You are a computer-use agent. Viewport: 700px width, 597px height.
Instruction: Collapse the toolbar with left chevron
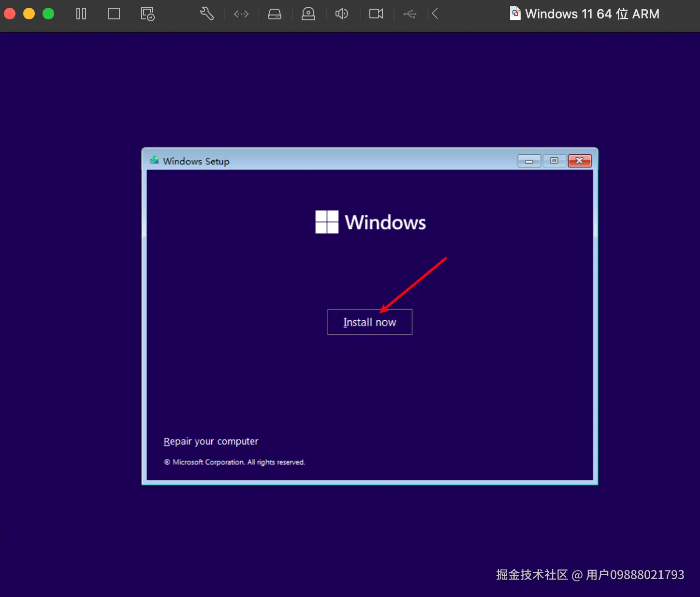pos(435,14)
